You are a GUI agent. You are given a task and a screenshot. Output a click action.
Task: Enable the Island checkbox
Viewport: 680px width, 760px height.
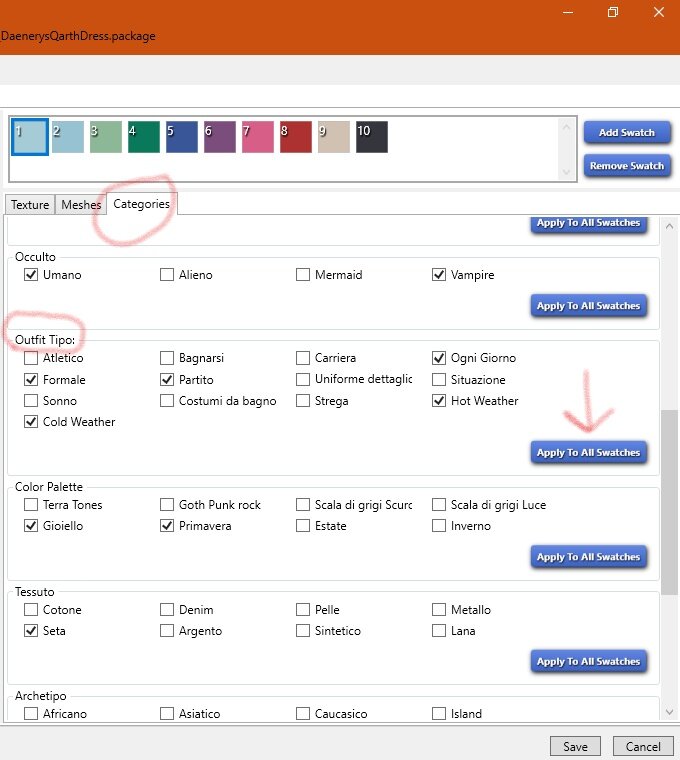[x=439, y=714]
